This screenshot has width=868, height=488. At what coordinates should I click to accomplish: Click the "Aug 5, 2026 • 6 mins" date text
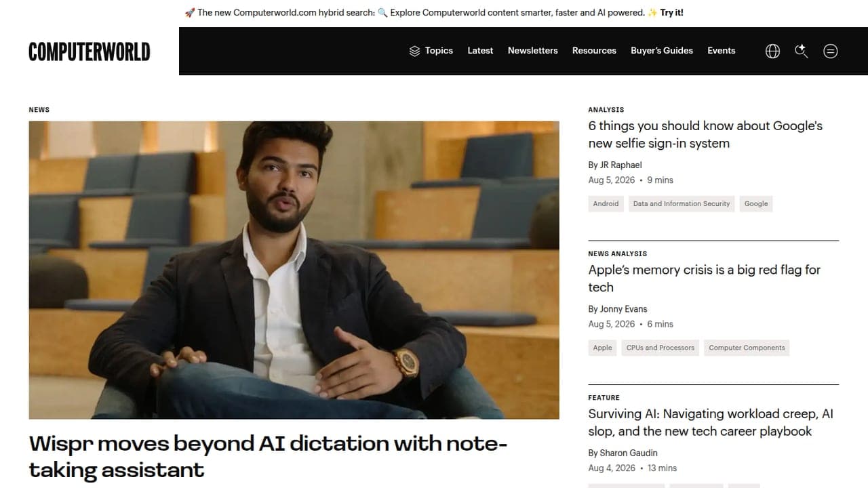[x=631, y=324]
